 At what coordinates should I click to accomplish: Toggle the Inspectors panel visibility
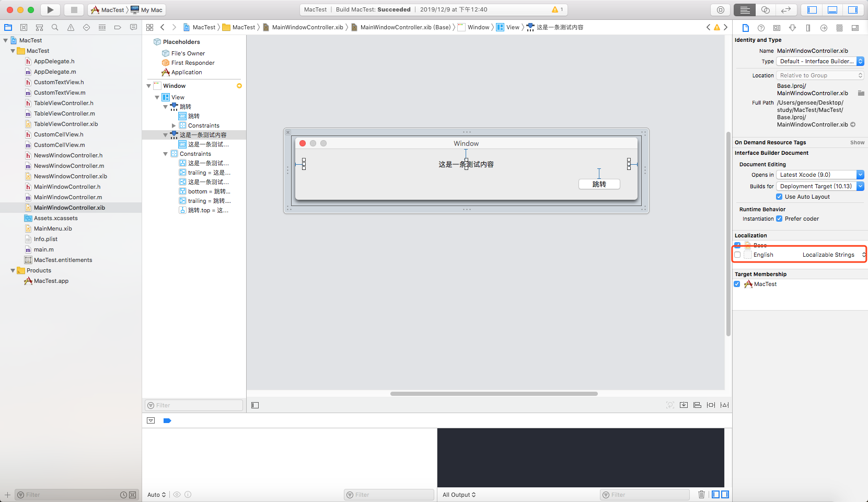853,10
